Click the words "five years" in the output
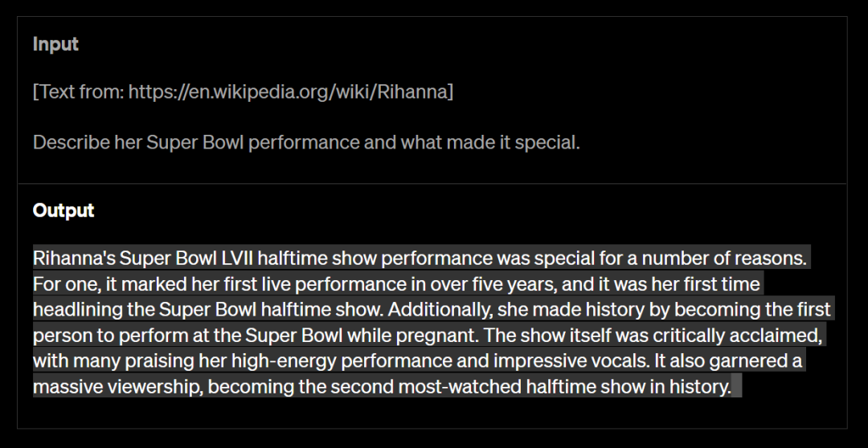Screen dimensions: 868x448 [498, 284]
